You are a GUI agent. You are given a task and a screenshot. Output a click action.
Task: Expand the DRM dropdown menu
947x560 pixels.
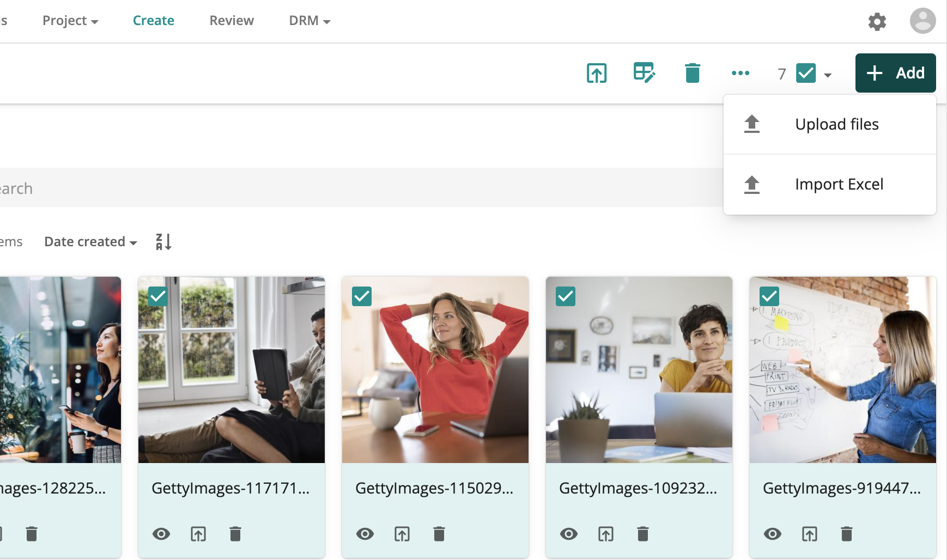309,21
